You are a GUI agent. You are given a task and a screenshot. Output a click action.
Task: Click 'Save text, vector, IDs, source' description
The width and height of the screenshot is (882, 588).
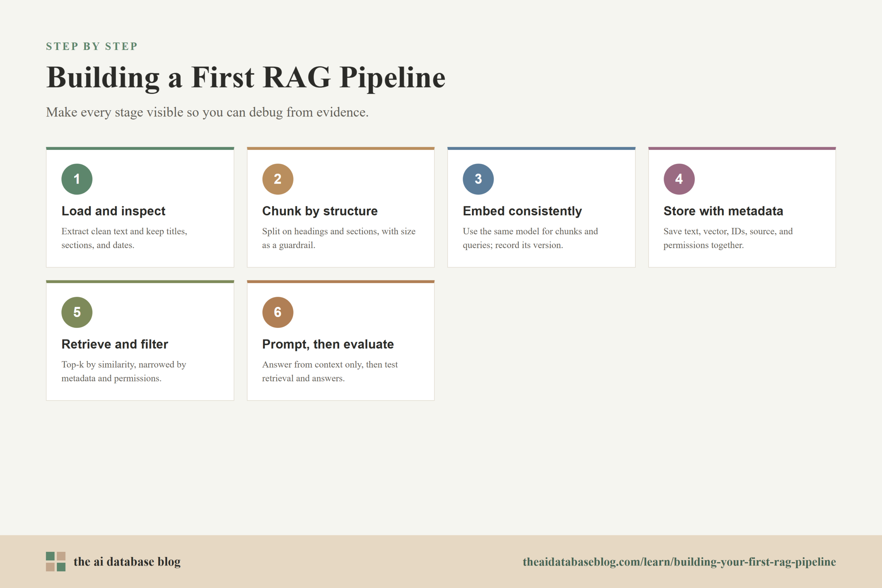pos(728,238)
